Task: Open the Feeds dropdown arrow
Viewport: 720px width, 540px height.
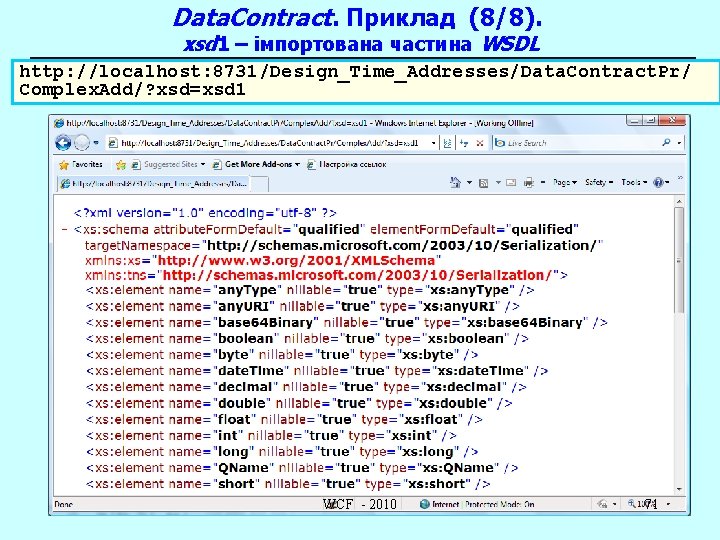Action: [498, 183]
